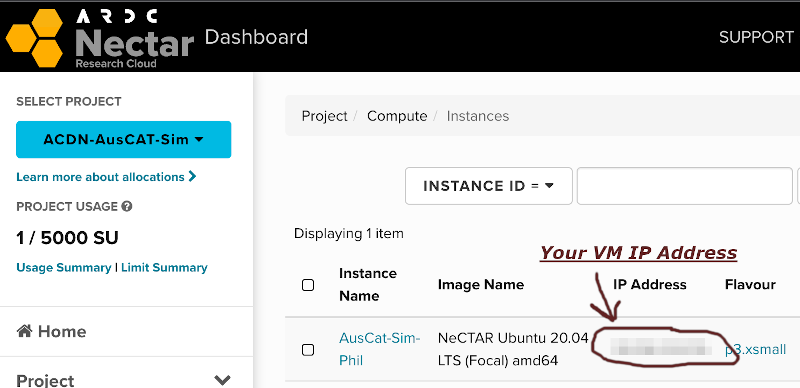
Task: Open the Limit Summary link
Action: click(x=164, y=268)
